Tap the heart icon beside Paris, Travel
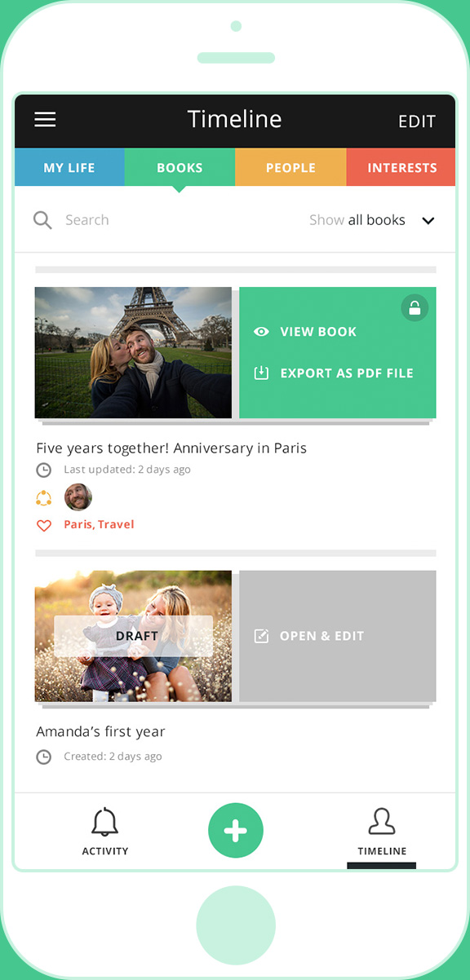The height and width of the screenshot is (980, 470). (44, 525)
